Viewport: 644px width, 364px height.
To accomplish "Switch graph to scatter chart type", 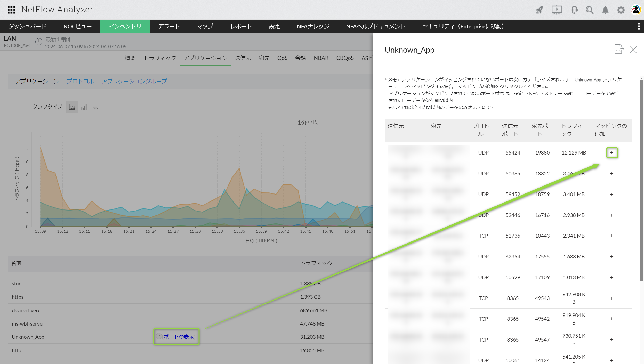I will pos(95,107).
